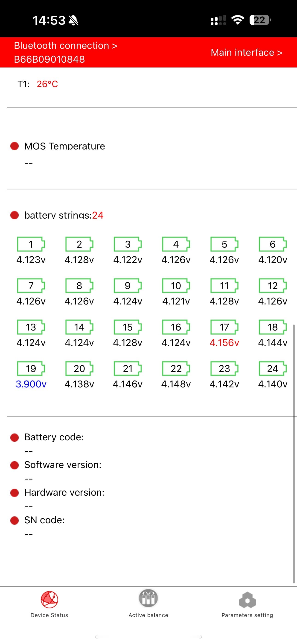Tap the battery strings count 24
This screenshot has width=297, height=644.
point(98,215)
